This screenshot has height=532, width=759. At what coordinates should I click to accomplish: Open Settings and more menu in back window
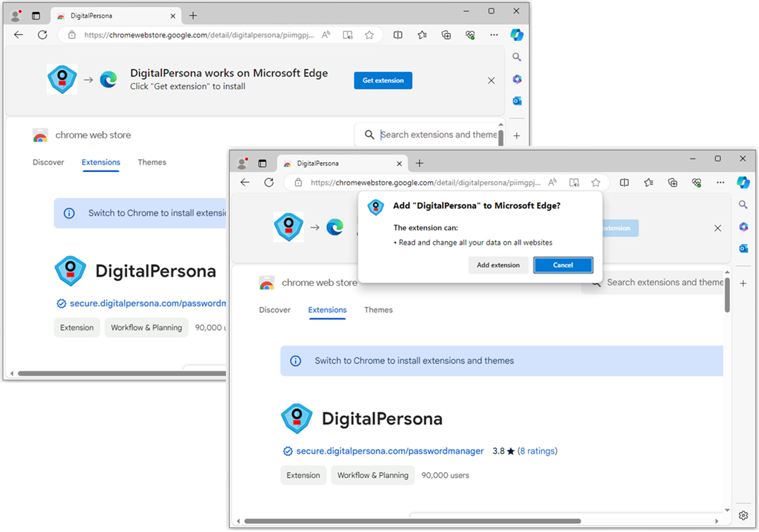(494, 35)
